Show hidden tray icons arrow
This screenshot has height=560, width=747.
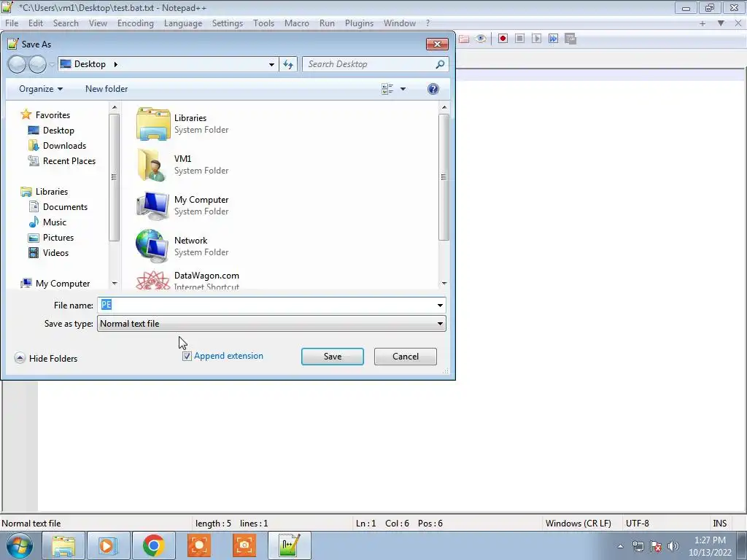pyautogui.click(x=620, y=546)
